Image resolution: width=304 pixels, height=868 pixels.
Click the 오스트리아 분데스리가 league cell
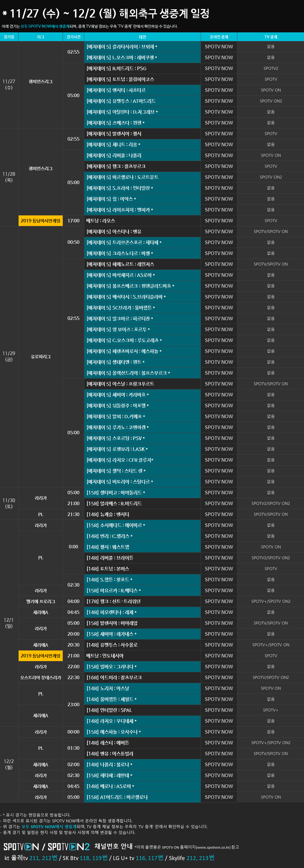point(40,677)
